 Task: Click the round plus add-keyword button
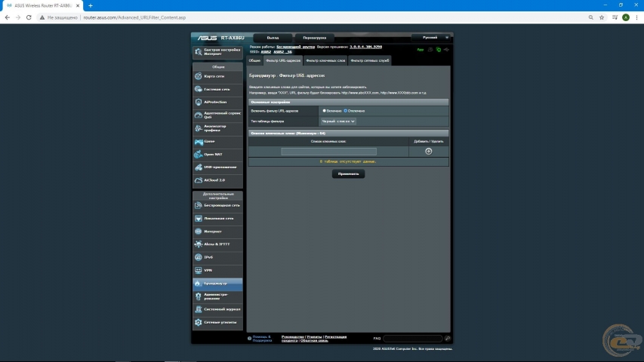pyautogui.click(x=428, y=152)
